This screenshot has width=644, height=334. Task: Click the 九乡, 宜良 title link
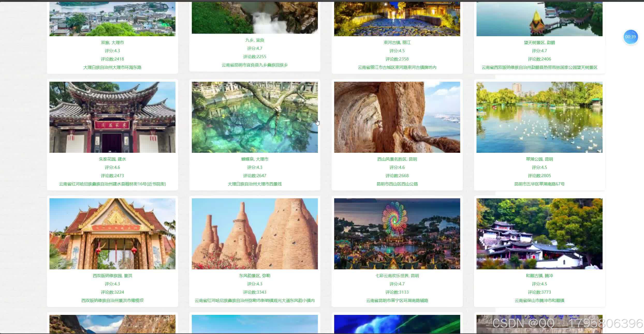click(x=255, y=40)
